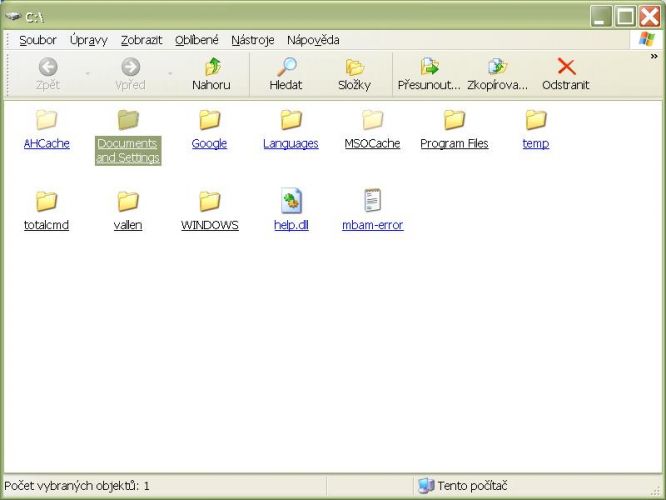
Task: Click the WINDOWS folder name
Action: pos(210,225)
